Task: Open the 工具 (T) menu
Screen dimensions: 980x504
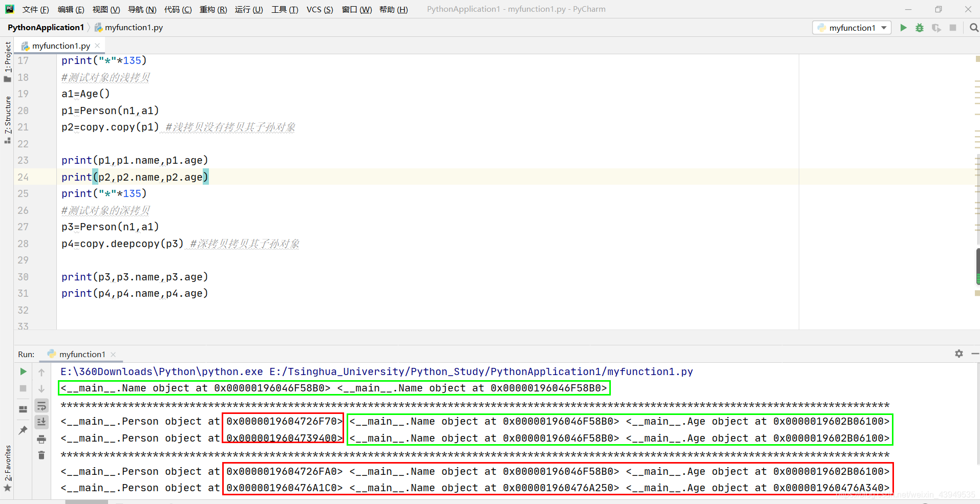Action: (x=285, y=9)
